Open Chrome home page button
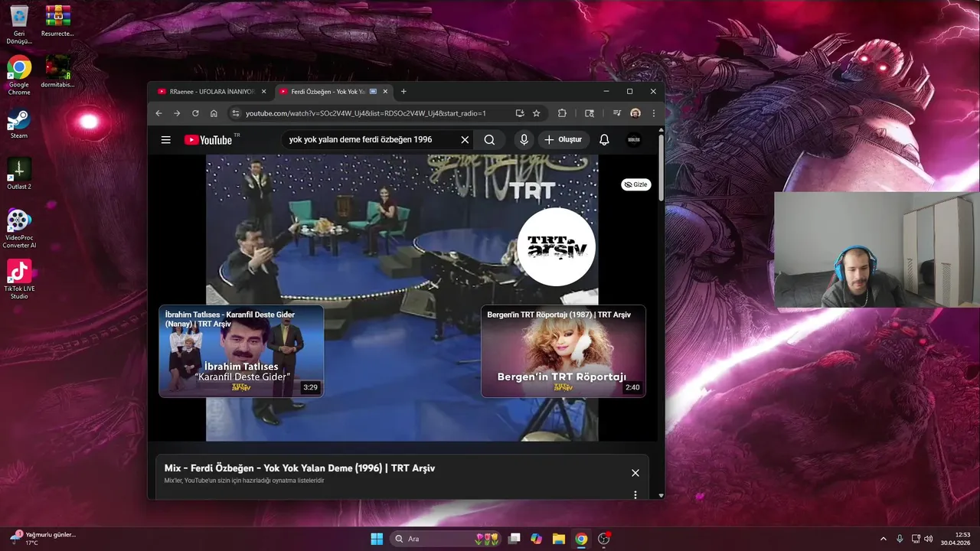 click(214, 113)
